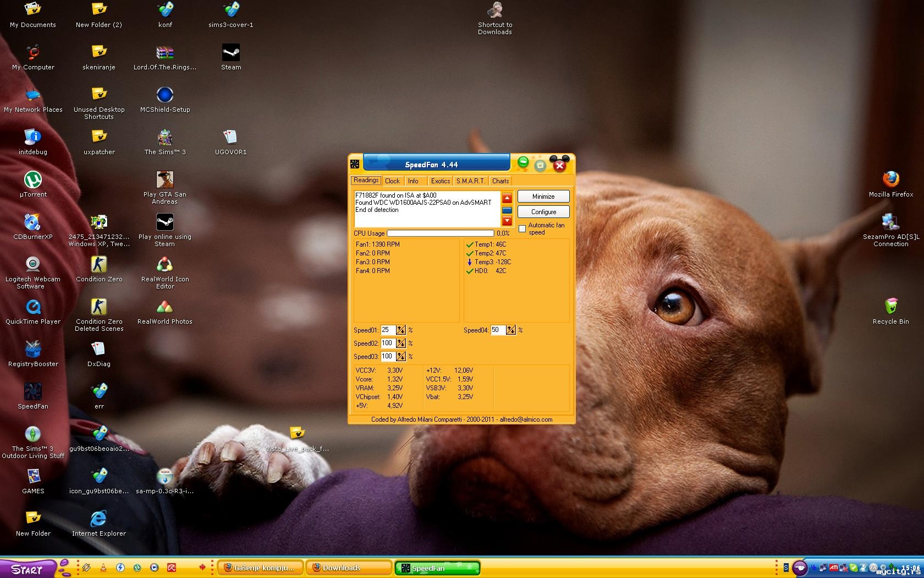Click the red up arrow beside detection log
This screenshot has height=578, width=924.
tap(507, 198)
